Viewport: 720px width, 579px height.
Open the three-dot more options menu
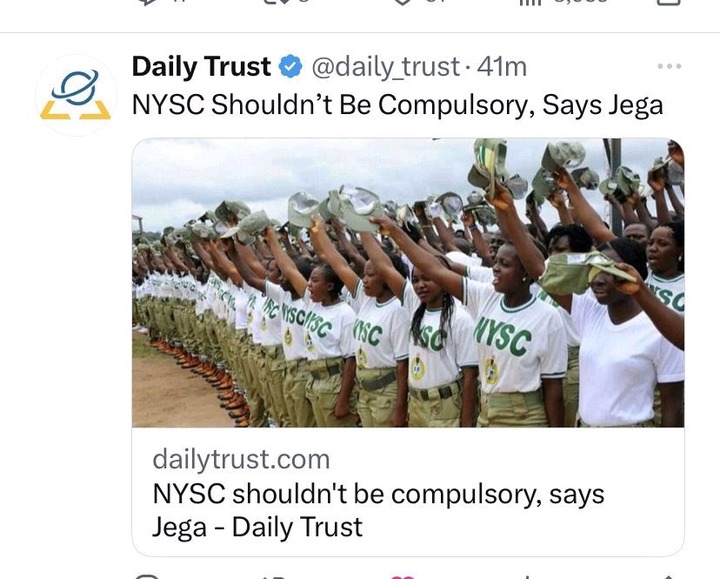tap(669, 67)
